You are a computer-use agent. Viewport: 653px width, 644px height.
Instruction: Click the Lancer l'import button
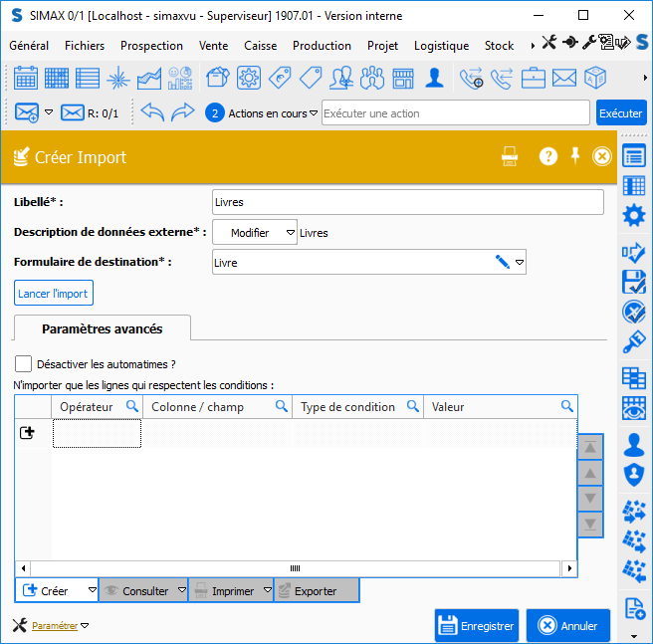point(54,294)
